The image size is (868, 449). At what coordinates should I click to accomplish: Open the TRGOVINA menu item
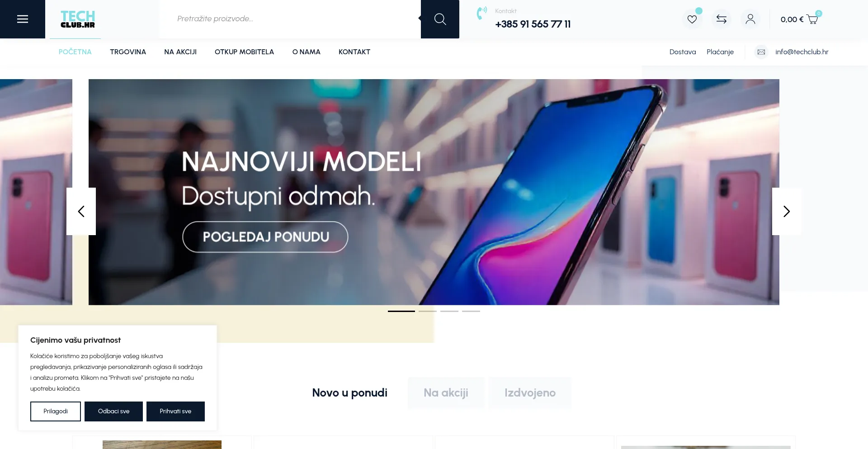(128, 52)
